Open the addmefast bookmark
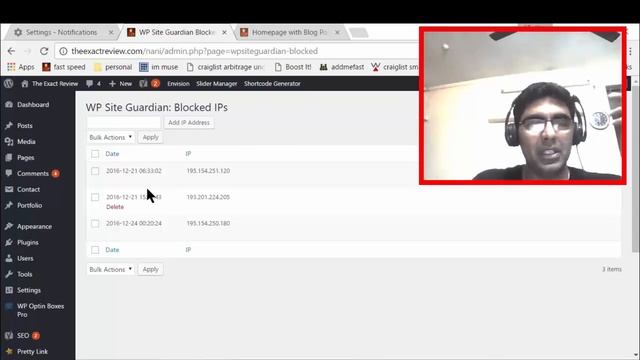The height and width of the screenshot is (360, 640). tap(342, 67)
